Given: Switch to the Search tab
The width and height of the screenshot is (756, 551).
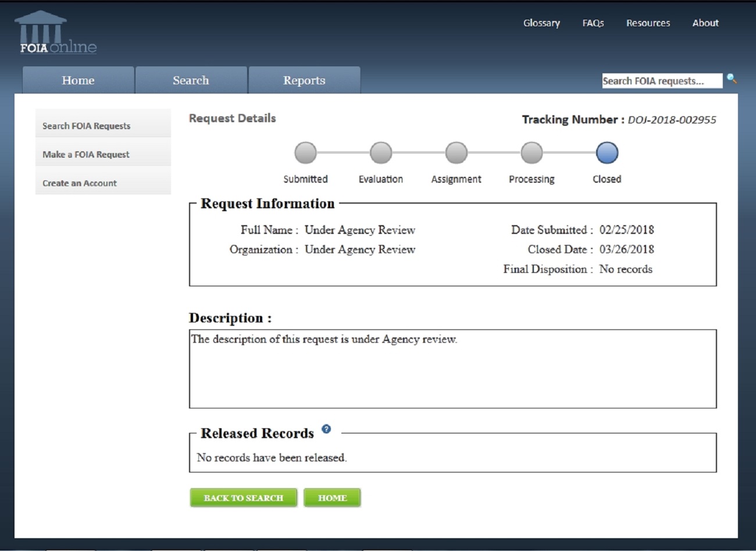Looking at the screenshot, I should pyautogui.click(x=191, y=80).
